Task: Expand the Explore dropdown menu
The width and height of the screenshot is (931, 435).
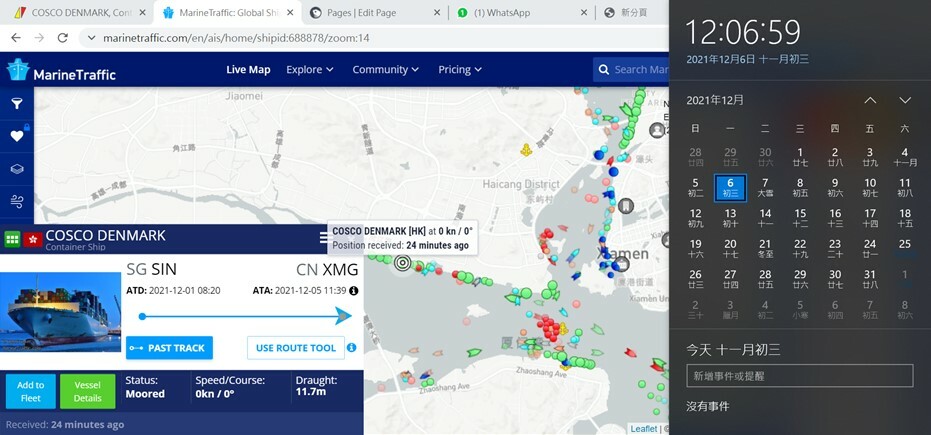Action: tap(310, 70)
